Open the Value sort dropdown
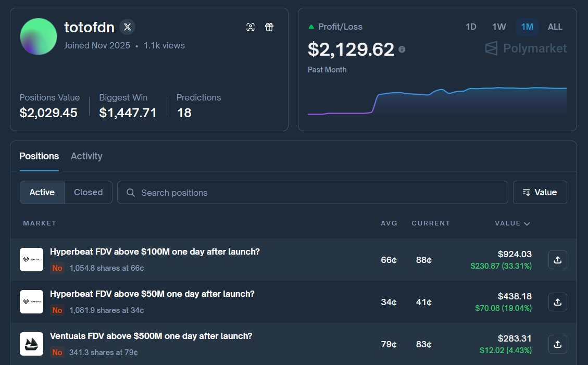This screenshot has width=588, height=365. click(540, 192)
